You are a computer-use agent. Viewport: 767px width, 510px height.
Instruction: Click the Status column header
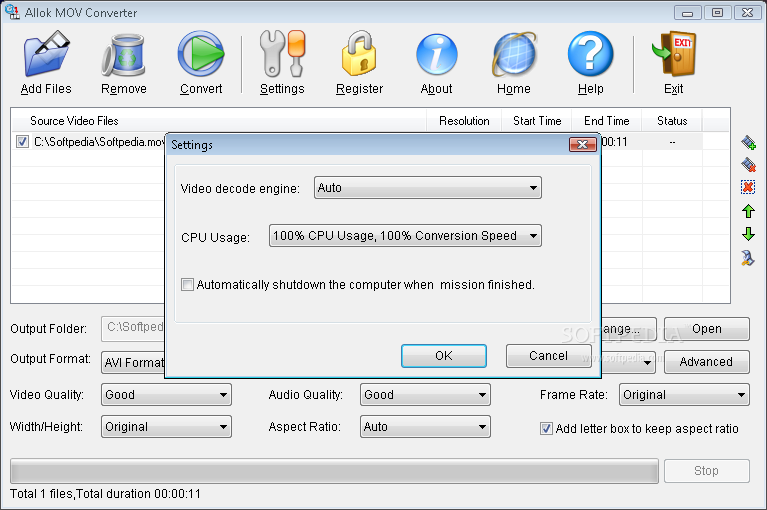[672, 121]
